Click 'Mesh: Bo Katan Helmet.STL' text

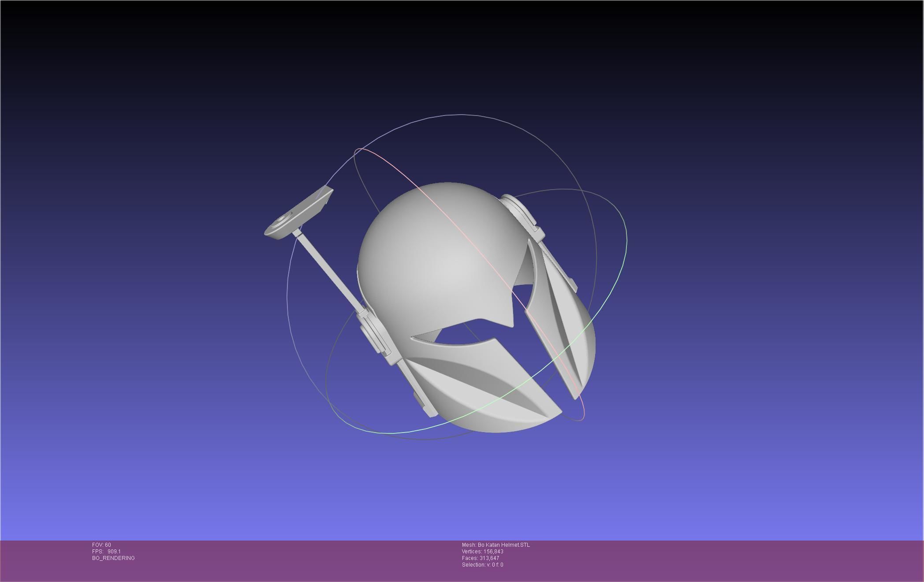[496, 545]
